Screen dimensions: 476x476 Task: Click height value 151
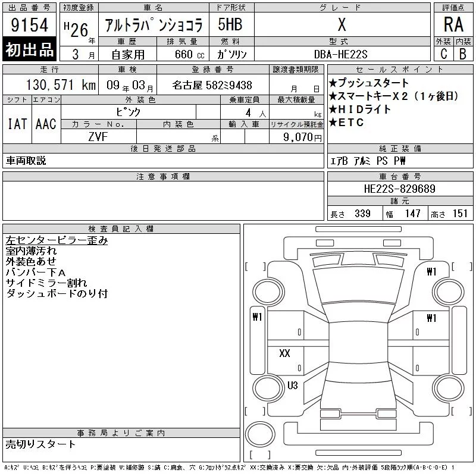(x=459, y=214)
